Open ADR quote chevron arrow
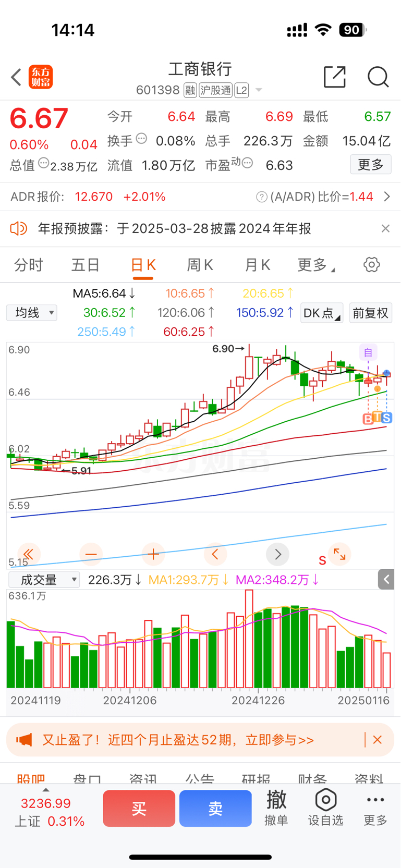 [387, 197]
